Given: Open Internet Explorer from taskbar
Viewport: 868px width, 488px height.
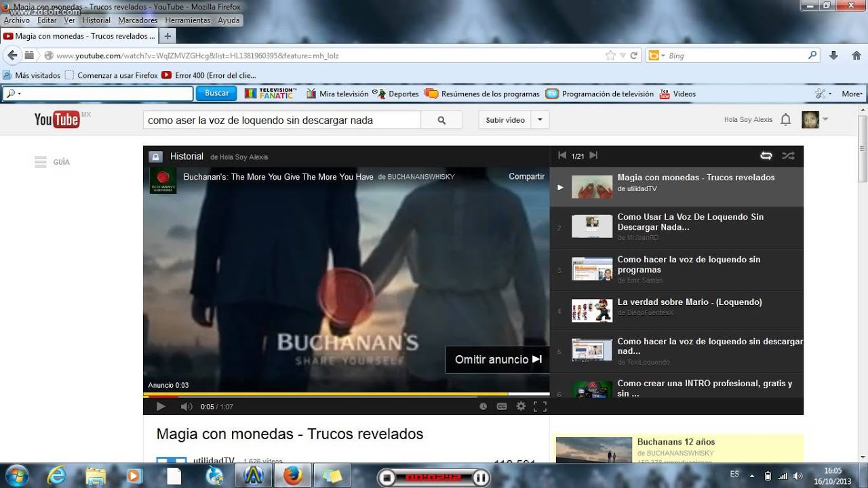Looking at the screenshot, I should (x=57, y=476).
